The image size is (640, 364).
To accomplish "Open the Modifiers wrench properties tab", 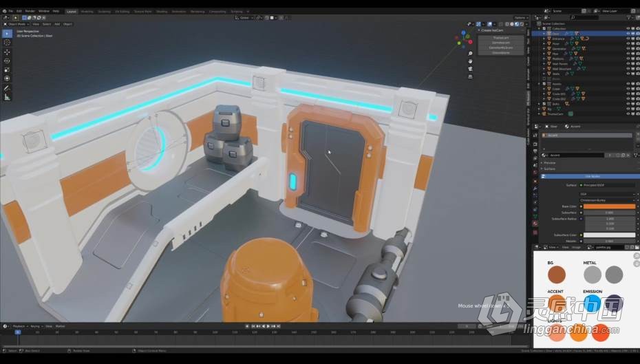I will 535,189.
